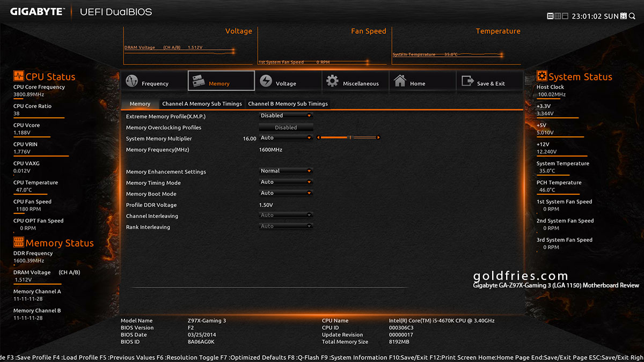644x362 pixels.
Task: Click the GIGABYTE logo
Action: click(37, 11)
